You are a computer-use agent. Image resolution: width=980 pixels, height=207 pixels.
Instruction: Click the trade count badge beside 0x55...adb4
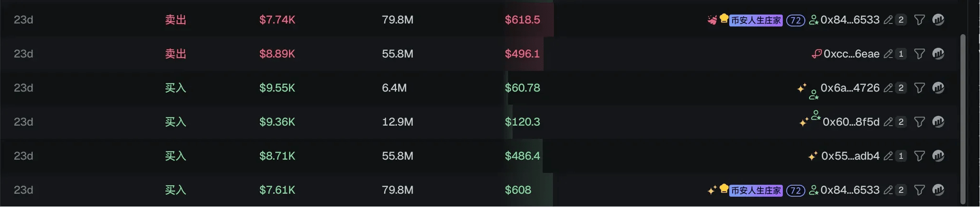pyautogui.click(x=901, y=156)
